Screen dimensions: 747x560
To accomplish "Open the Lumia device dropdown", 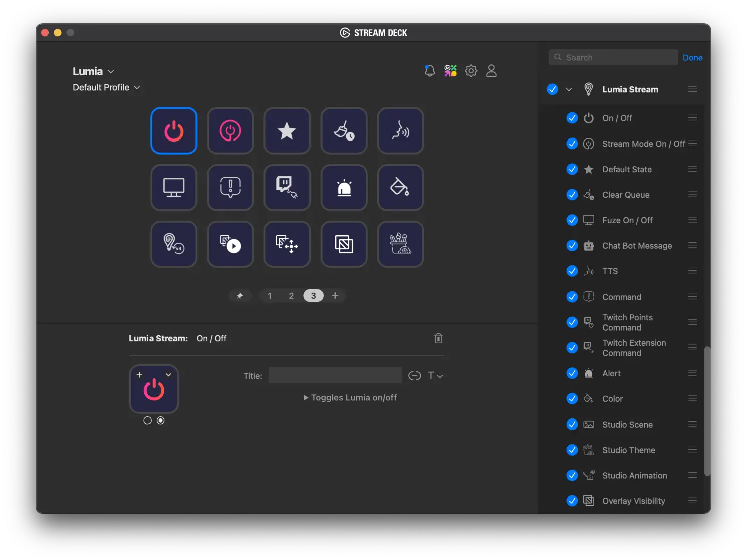I will click(x=93, y=71).
